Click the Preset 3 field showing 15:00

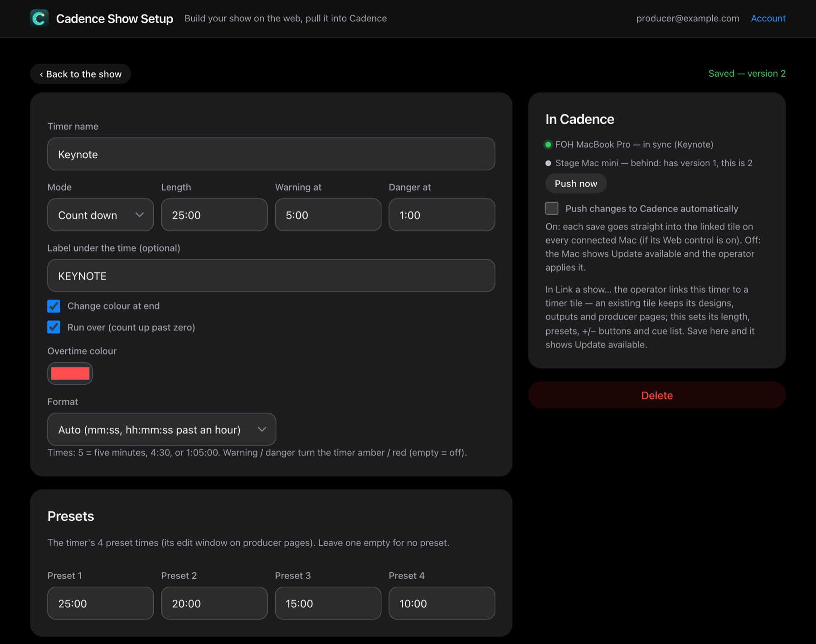(328, 603)
